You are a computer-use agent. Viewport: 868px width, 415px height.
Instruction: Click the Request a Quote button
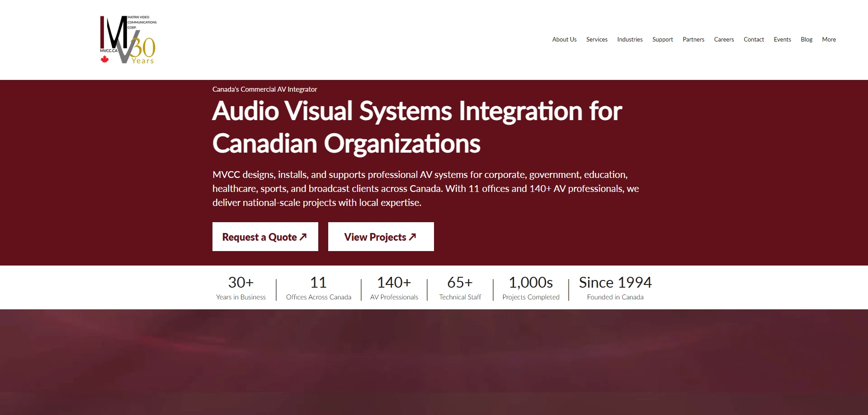coord(265,237)
